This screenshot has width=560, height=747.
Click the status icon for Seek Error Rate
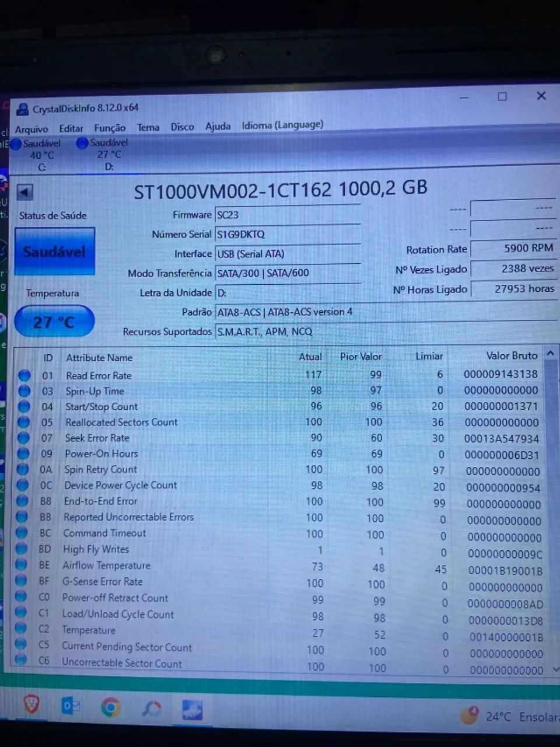click(23, 438)
